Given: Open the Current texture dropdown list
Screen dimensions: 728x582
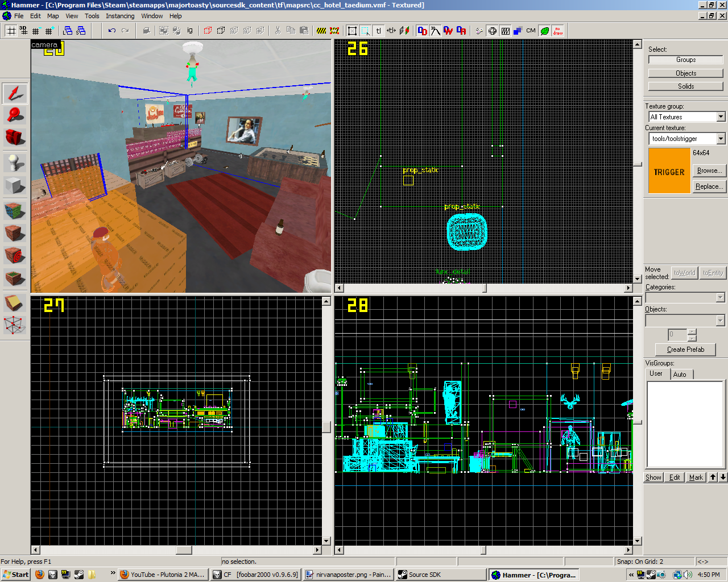Looking at the screenshot, I should (x=721, y=139).
